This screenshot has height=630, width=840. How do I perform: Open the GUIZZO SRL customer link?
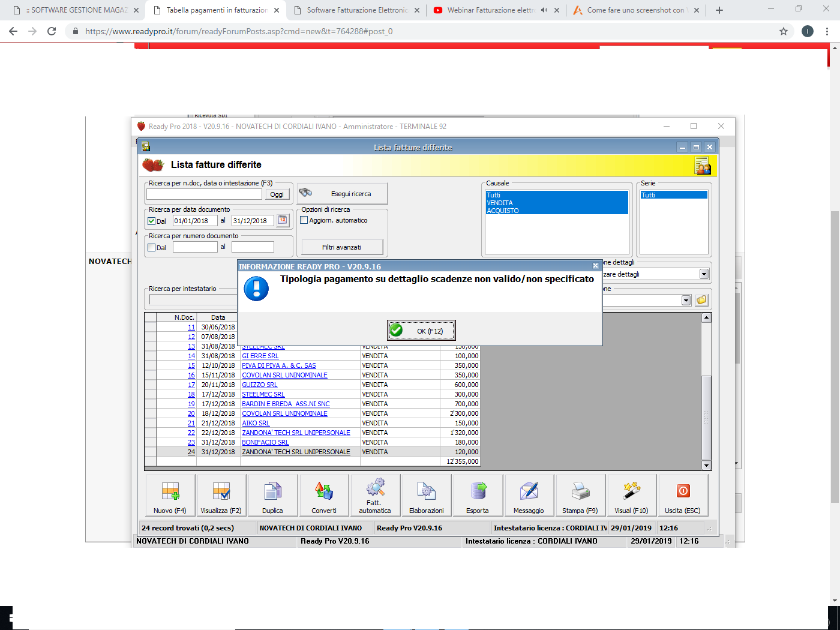[260, 385]
